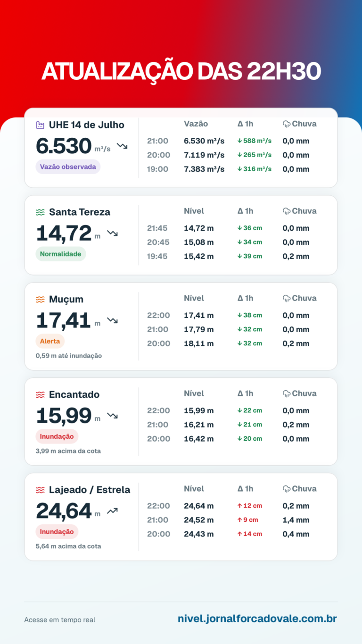Click the Muçum orange waves icon
362x644 pixels.
pyautogui.click(x=40, y=300)
